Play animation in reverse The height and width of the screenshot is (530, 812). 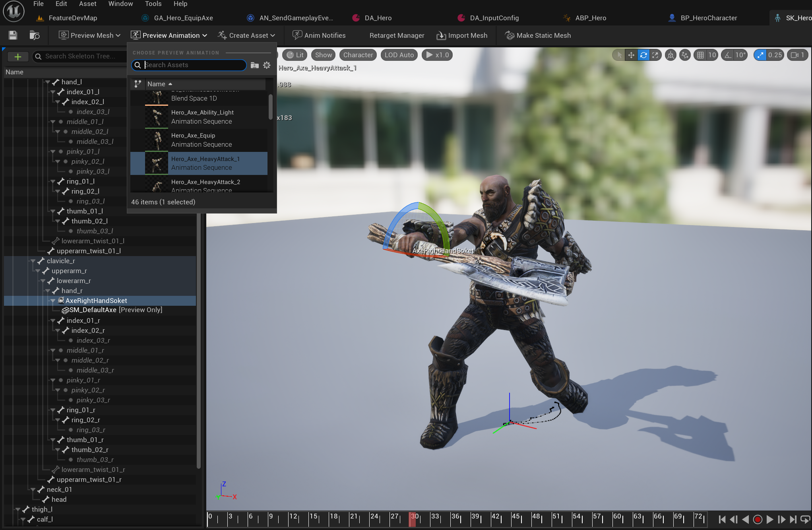[746, 519]
